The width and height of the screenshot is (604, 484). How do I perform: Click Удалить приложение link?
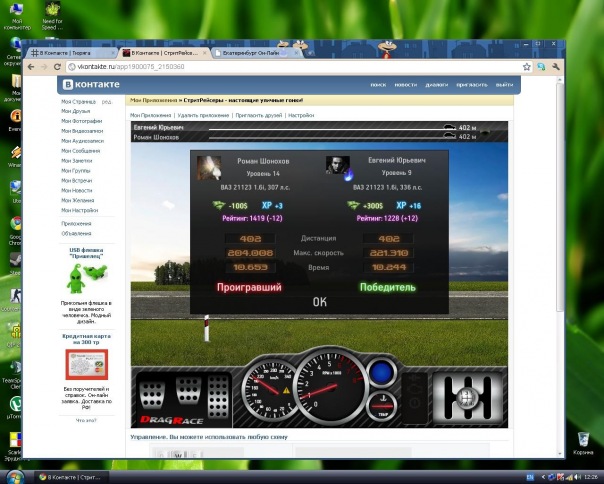point(203,115)
